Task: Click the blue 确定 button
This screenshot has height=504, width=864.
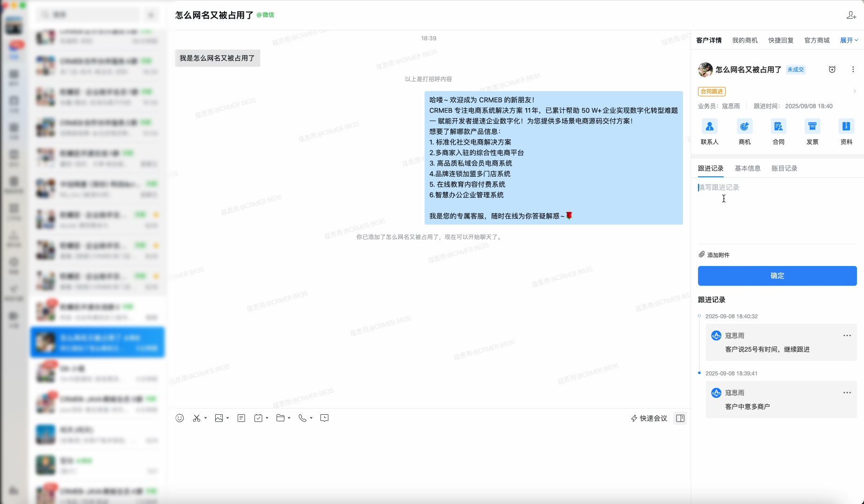Action: coord(777,276)
